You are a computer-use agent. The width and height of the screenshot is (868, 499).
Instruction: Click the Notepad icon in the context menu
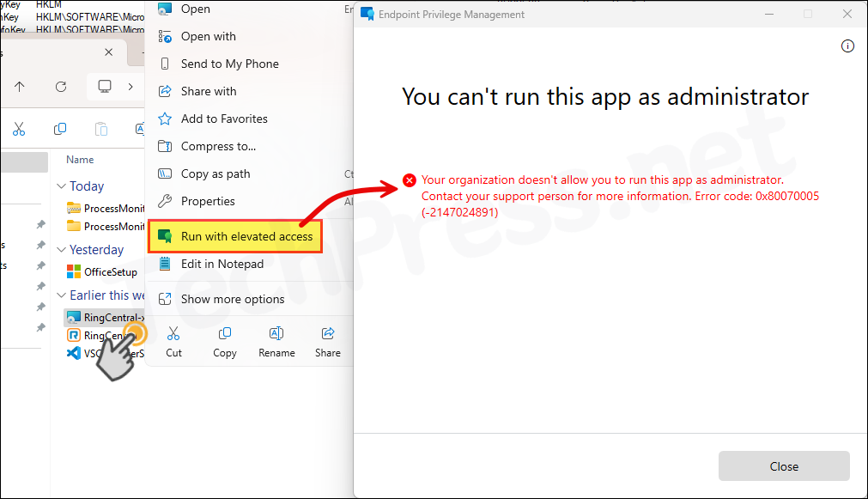165,264
